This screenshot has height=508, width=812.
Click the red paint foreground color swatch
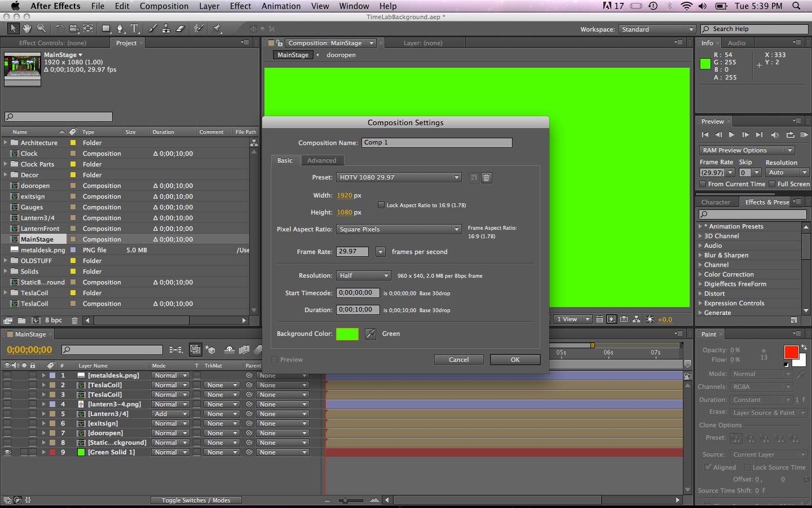click(791, 352)
